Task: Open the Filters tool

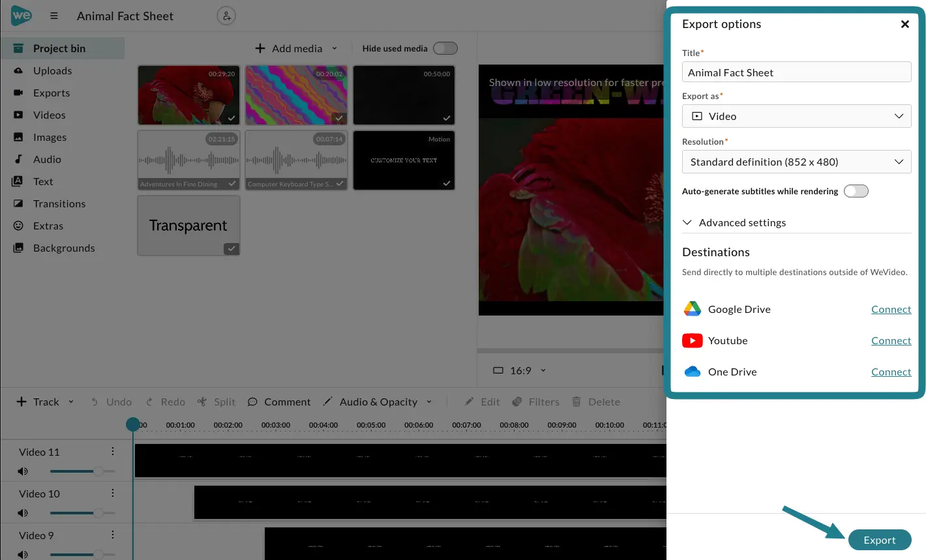Action: [x=536, y=402]
